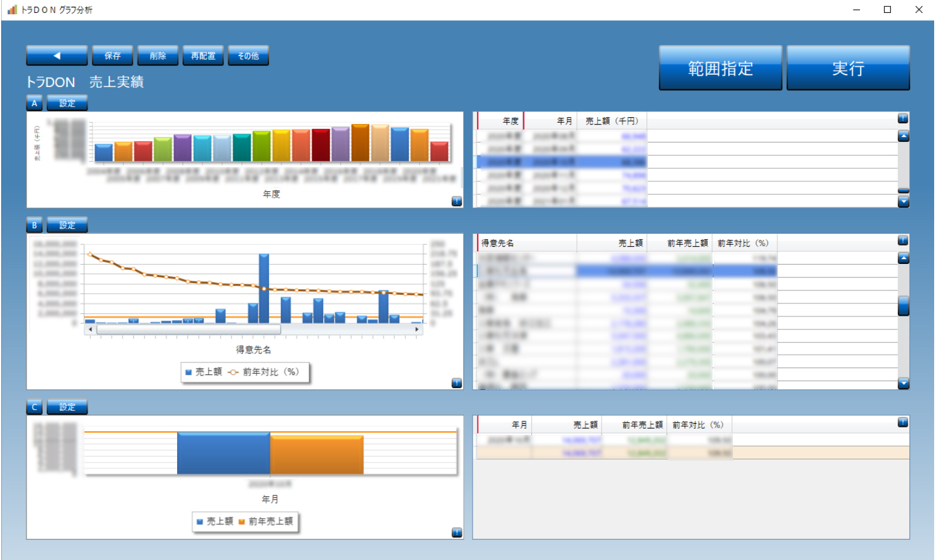The height and width of the screenshot is (560, 936).
Task: Sort table A by 年月 column
Action: (x=550, y=121)
